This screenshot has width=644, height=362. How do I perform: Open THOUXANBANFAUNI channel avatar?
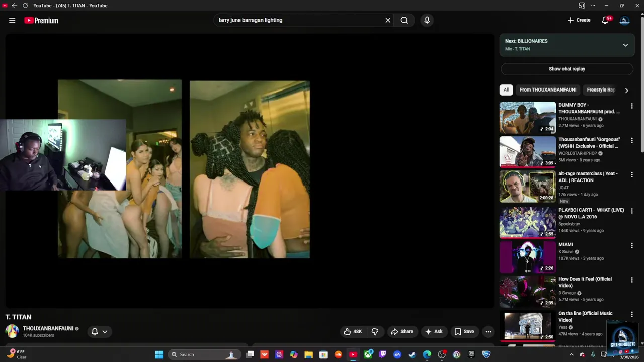coord(12,331)
